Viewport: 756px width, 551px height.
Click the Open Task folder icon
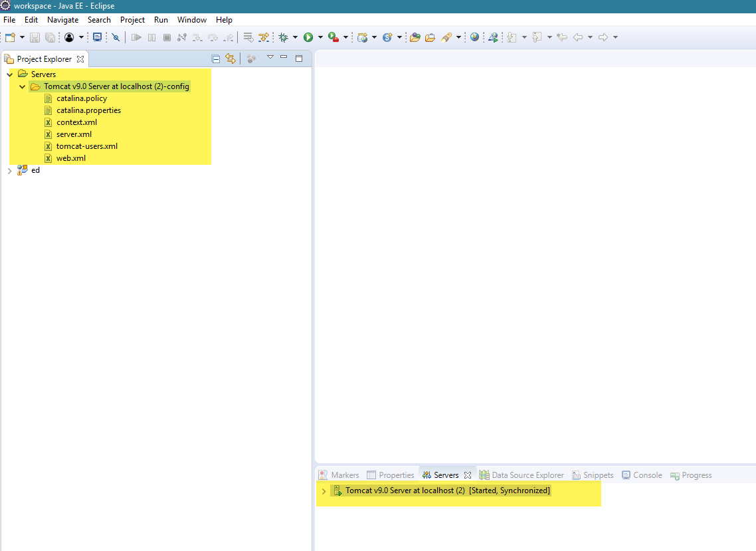[x=430, y=37]
